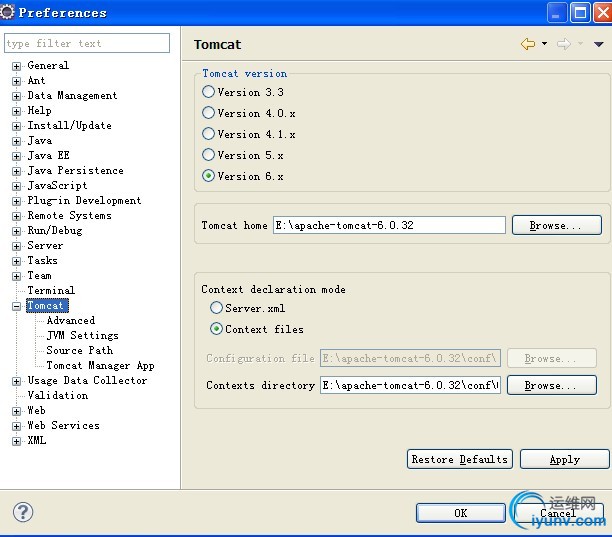Click the forward navigation arrow icon
This screenshot has width=612, height=537.
pyautogui.click(x=564, y=44)
